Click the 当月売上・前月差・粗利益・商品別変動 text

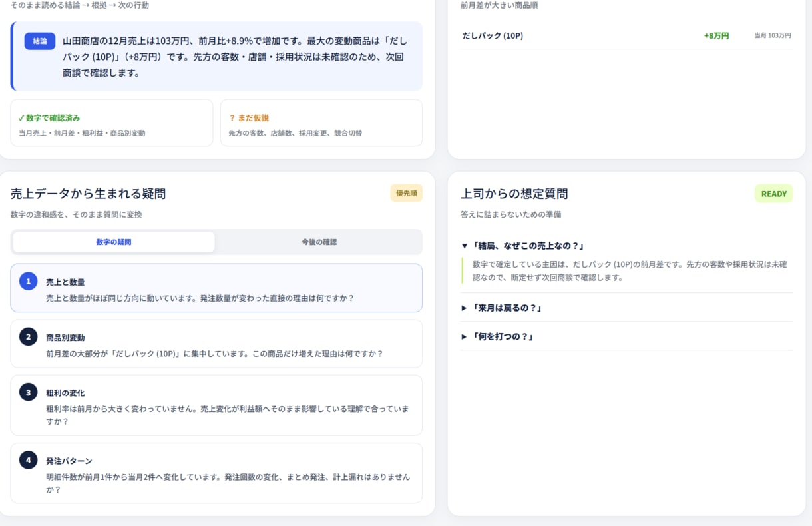click(x=82, y=133)
